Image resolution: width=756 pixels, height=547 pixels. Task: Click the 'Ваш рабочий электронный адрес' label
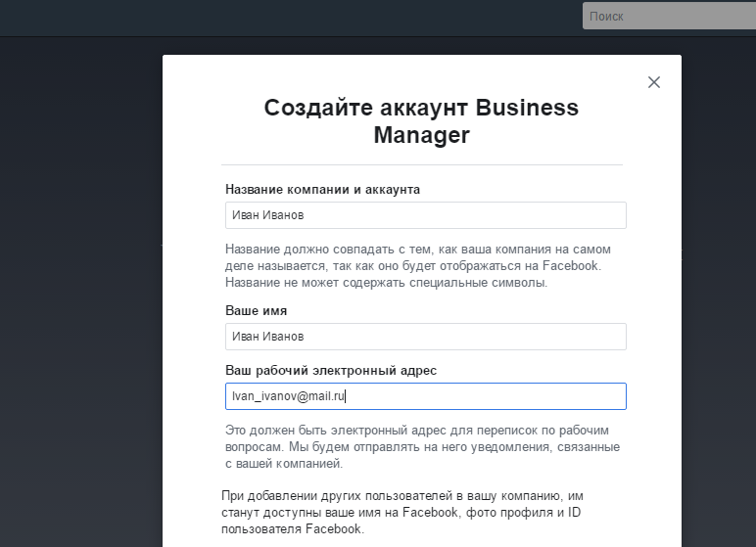[331, 370]
